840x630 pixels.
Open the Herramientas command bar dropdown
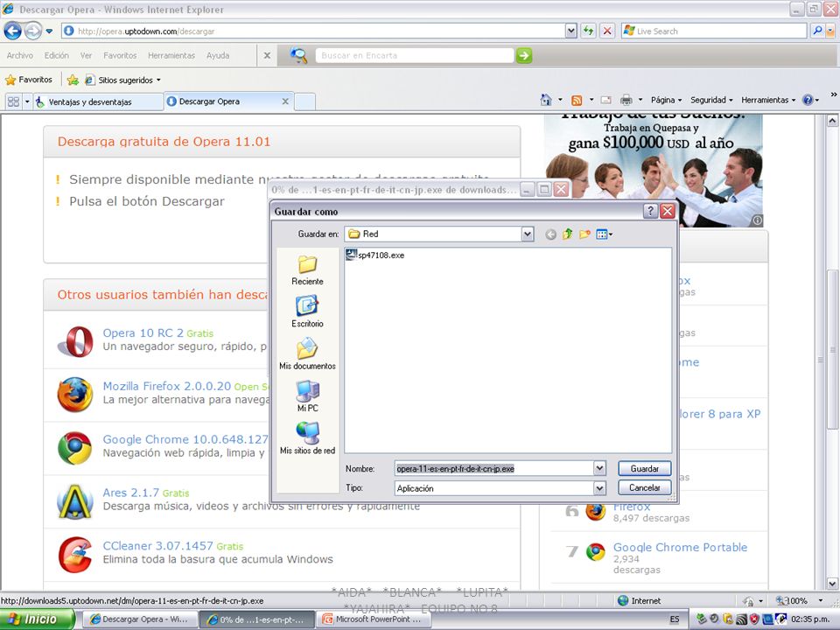coord(768,100)
